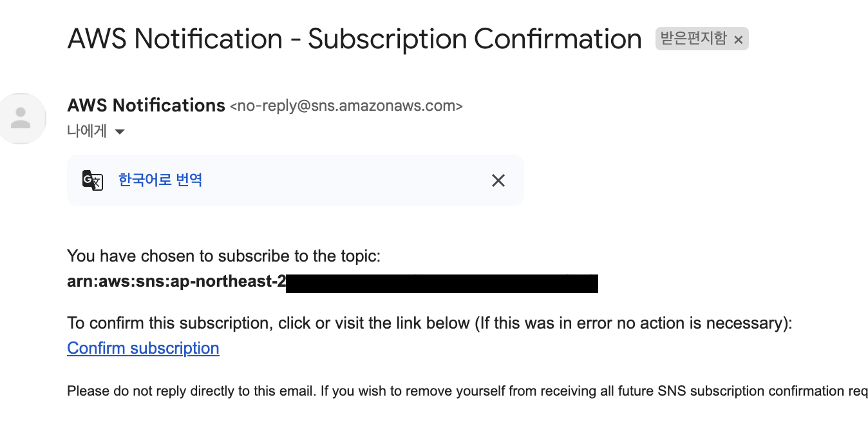The height and width of the screenshot is (433, 868).
Task: Click the Google Translate icon in banner
Action: pos(93,180)
